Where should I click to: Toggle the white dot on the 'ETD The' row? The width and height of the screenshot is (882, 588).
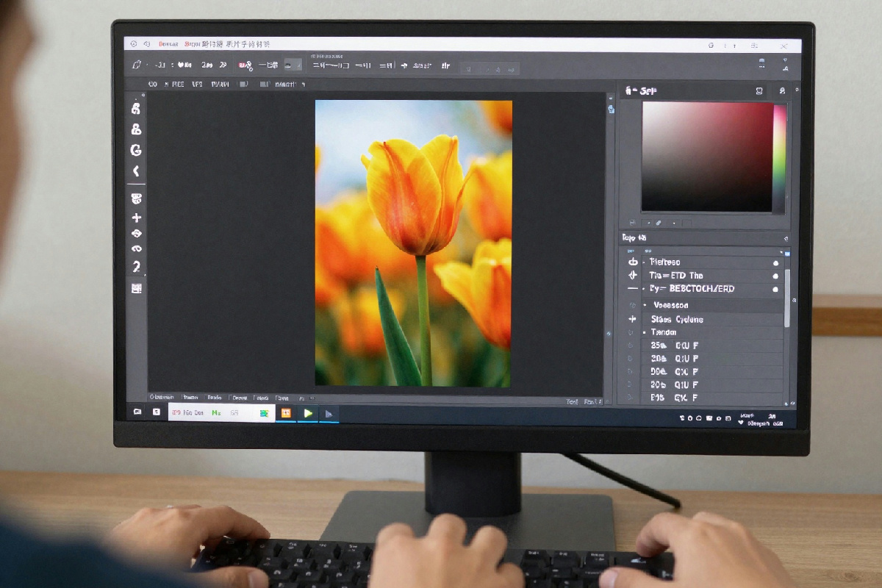tap(775, 276)
